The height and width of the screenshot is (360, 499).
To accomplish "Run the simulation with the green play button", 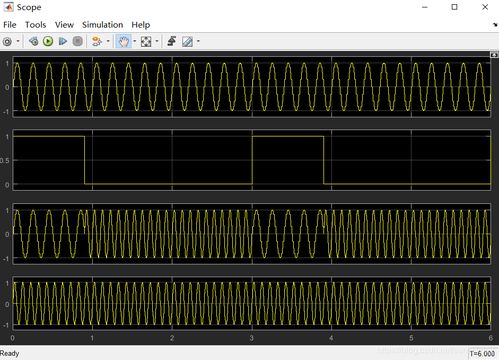I will (48, 41).
